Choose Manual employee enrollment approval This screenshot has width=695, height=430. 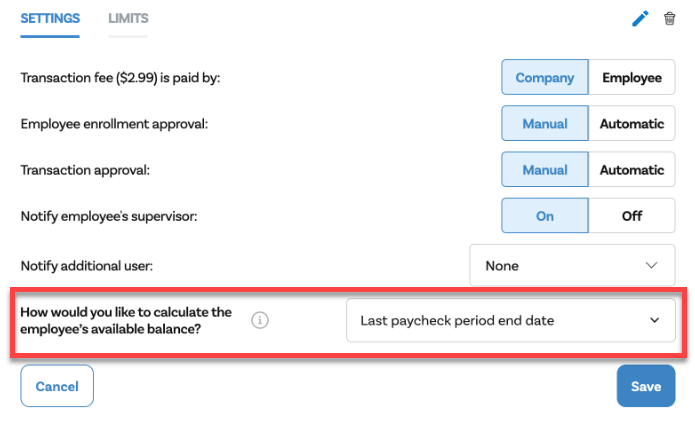click(x=545, y=125)
